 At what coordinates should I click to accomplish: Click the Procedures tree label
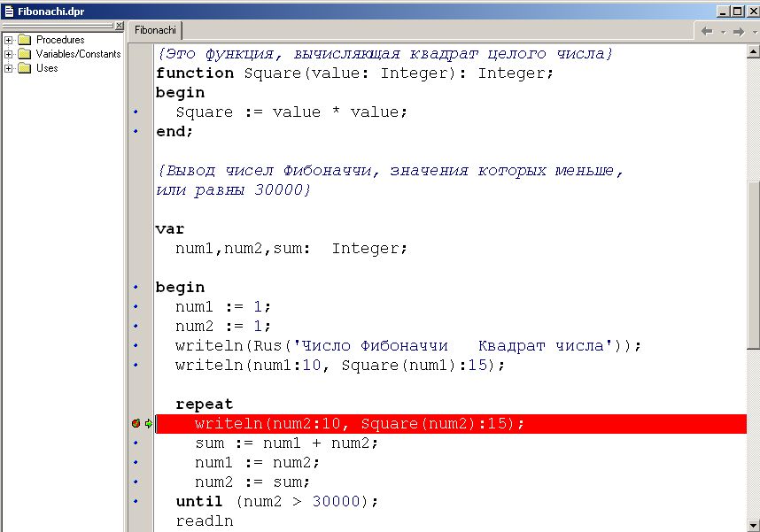coord(60,40)
